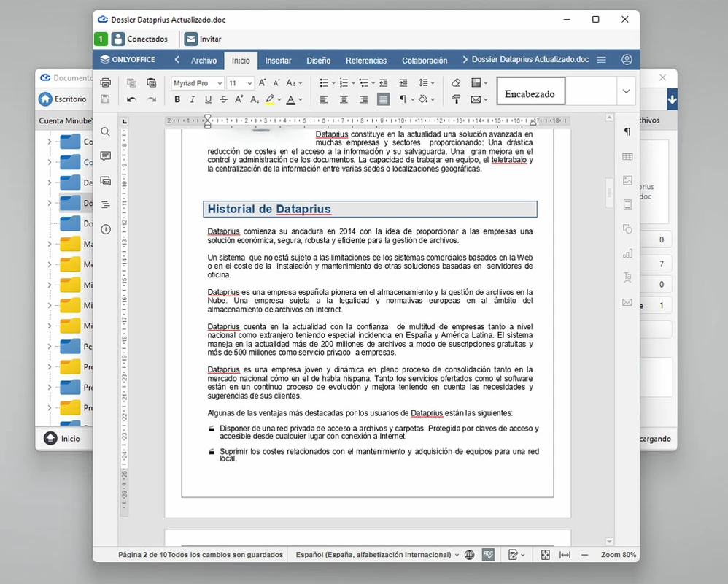Apply the font color A swatch
728x584 pixels.
(290, 99)
